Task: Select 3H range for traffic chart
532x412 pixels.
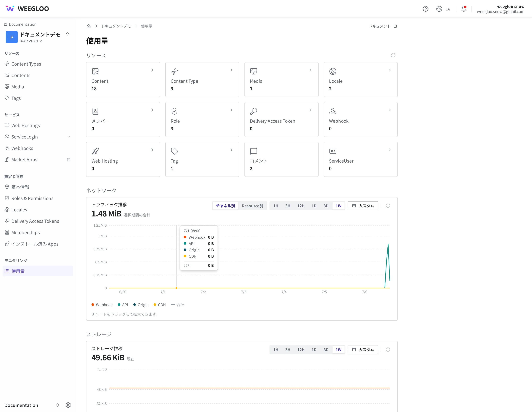Action: pos(288,206)
